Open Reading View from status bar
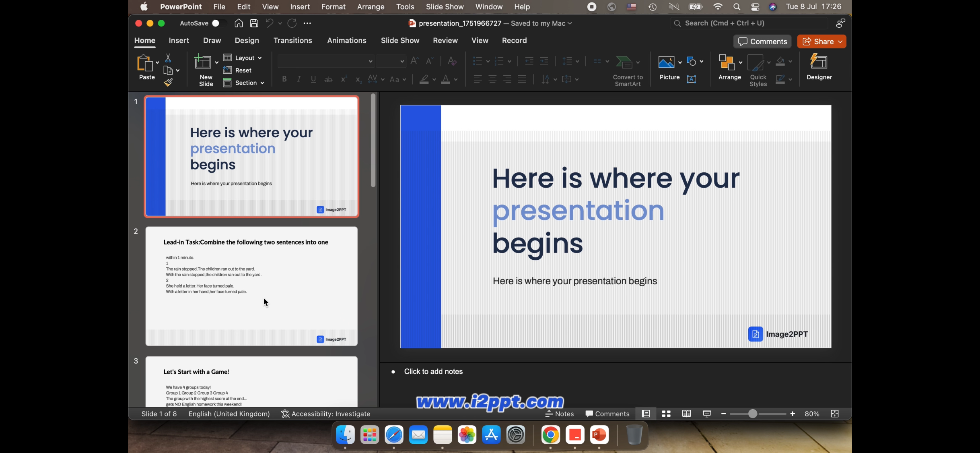The image size is (980, 453). click(x=686, y=414)
